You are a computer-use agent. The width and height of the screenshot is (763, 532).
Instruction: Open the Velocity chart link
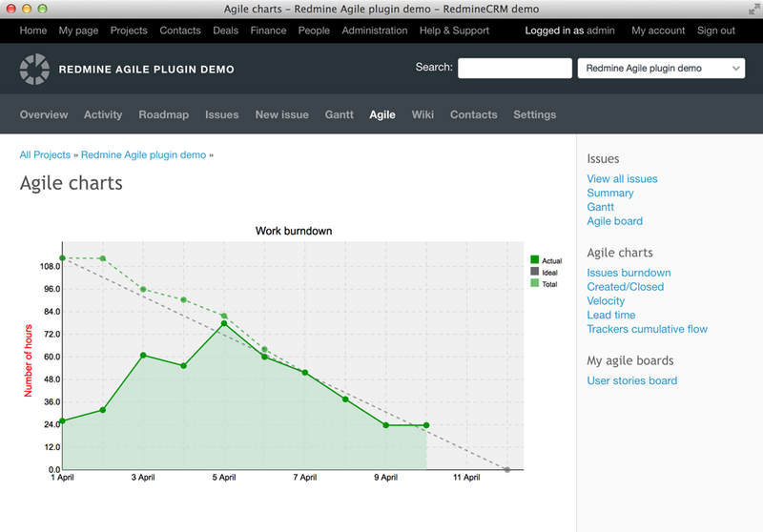click(x=606, y=300)
